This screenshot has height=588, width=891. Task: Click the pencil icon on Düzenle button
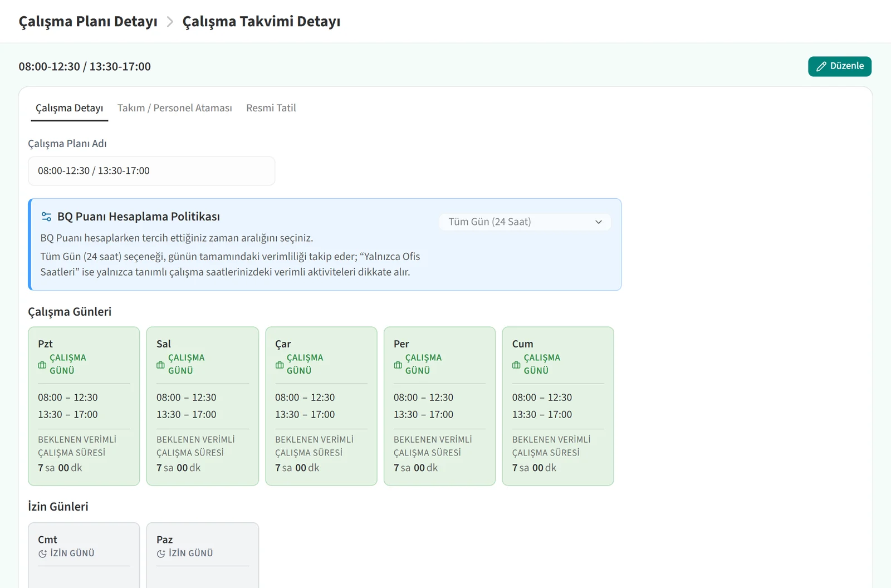pos(821,67)
